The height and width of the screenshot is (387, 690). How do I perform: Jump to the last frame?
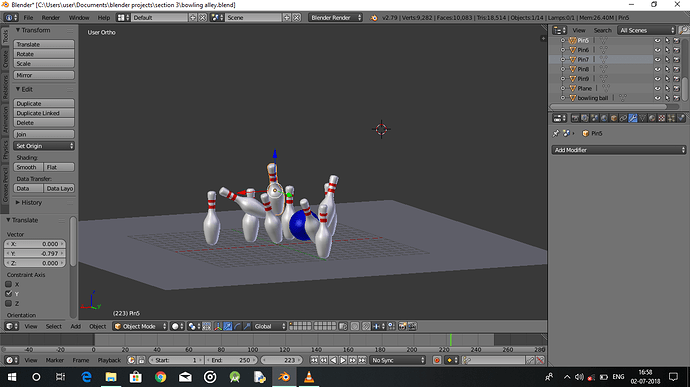coord(362,360)
